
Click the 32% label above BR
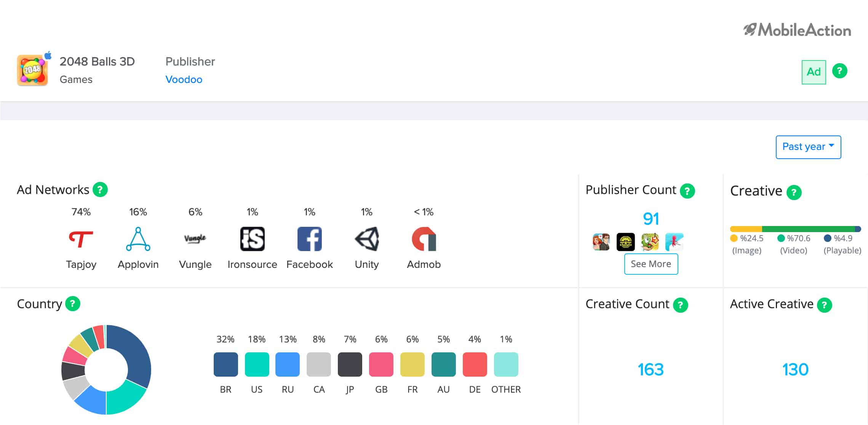click(225, 339)
